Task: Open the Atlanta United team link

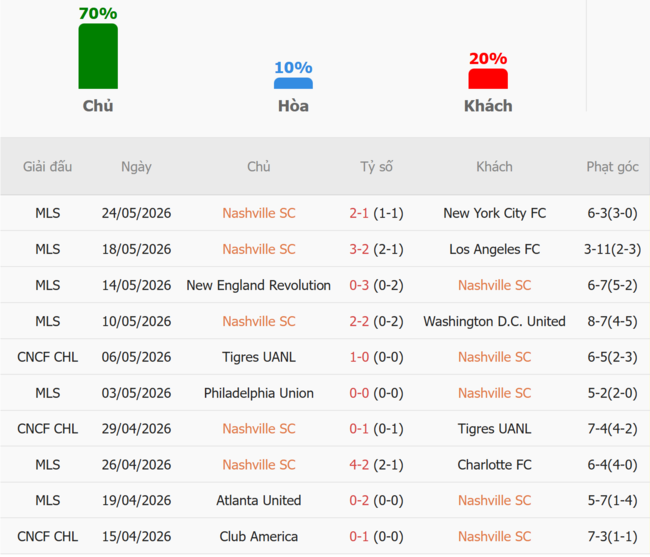Action: click(x=259, y=500)
